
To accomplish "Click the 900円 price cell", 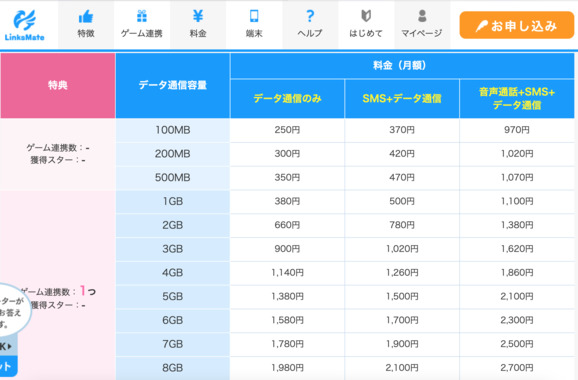I will click(x=288, y=249).
